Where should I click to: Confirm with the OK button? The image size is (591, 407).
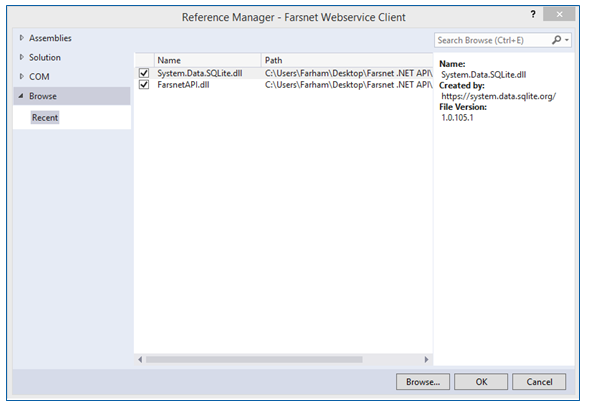coord(481,382)
